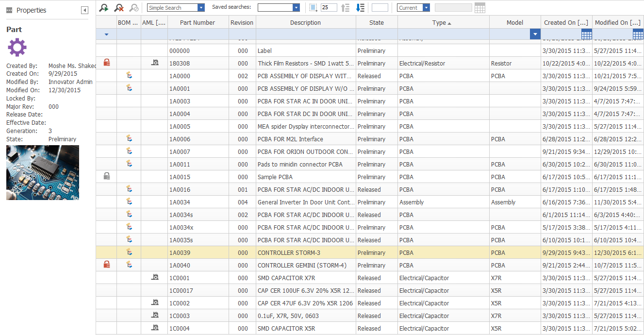This screenshot has width=644, height=335.
Task: Click AML icon on row 1C0003
Action: click(x=155, y=315)
